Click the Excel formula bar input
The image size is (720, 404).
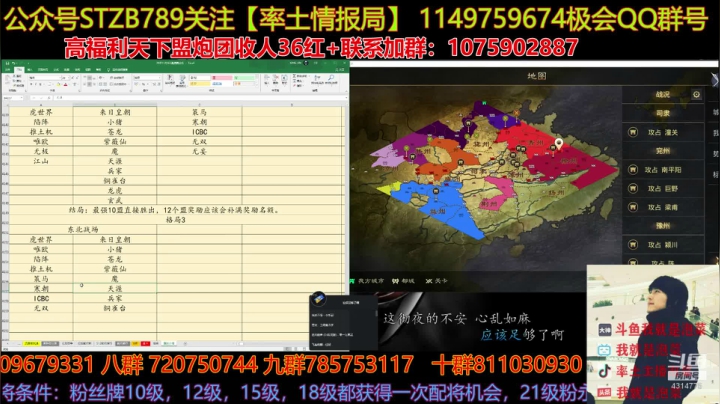point(200,98)
